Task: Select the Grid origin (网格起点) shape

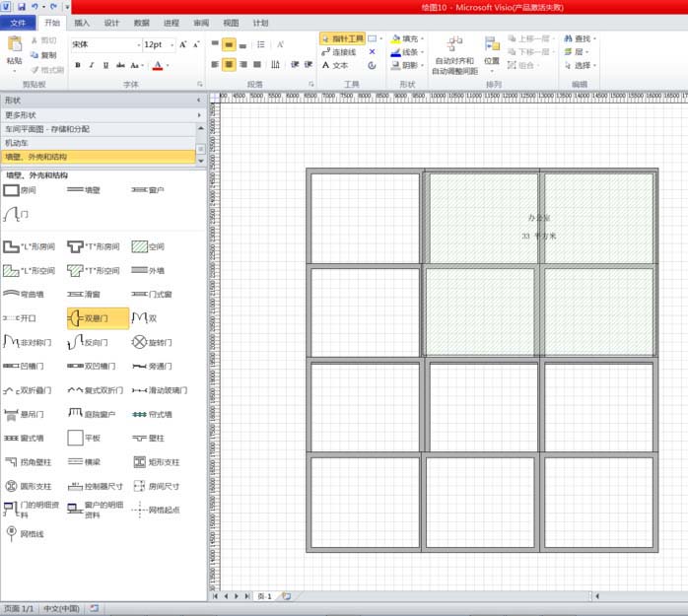Action: coord(156,510)
